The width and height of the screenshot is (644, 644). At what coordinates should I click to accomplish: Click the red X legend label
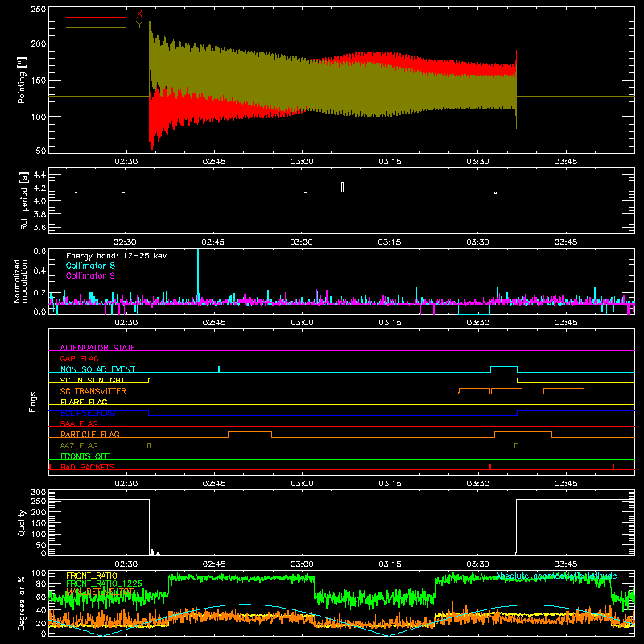point(139,14)
